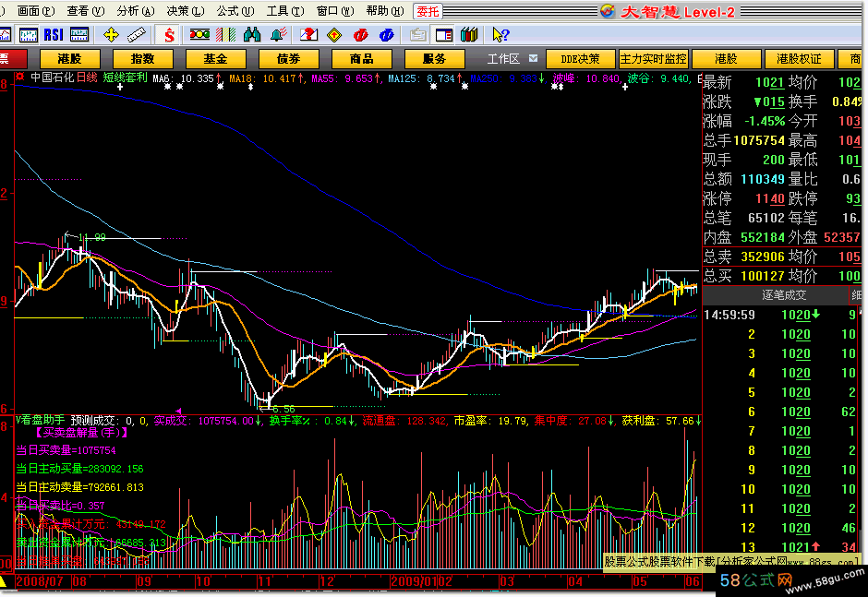Activate the yellow four-way move arrow tool

(x=111, y=35)
